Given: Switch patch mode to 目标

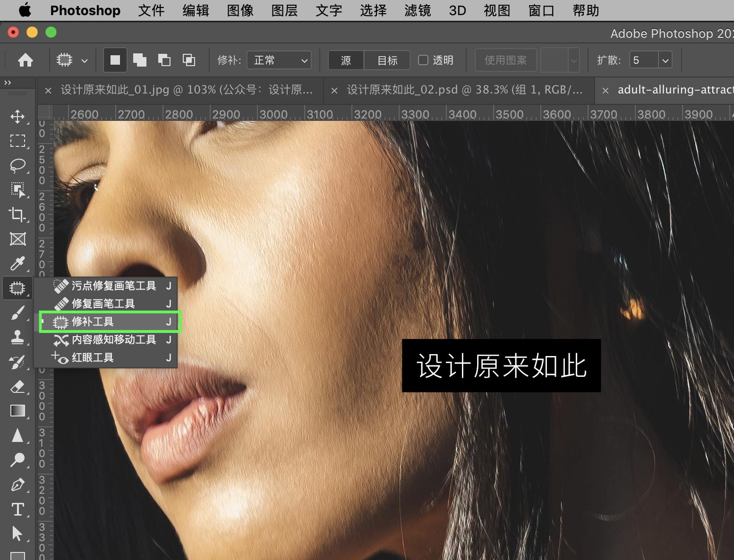Looking at the screenshot, I should click(386, 60).
